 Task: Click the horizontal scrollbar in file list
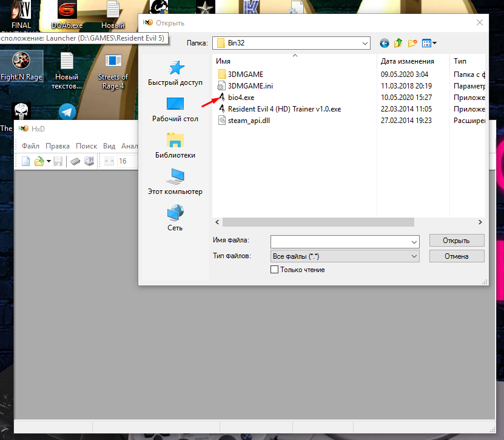318,222
